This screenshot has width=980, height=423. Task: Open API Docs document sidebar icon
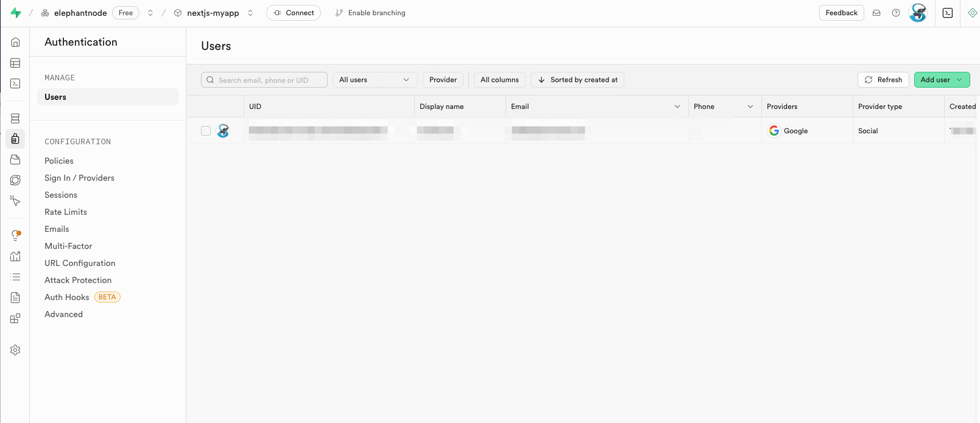(15, 298)
